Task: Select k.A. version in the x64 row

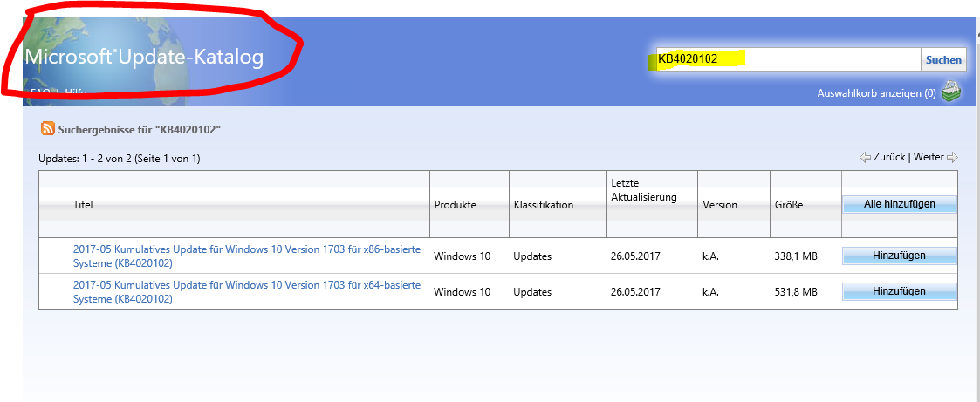Action: 710,291
